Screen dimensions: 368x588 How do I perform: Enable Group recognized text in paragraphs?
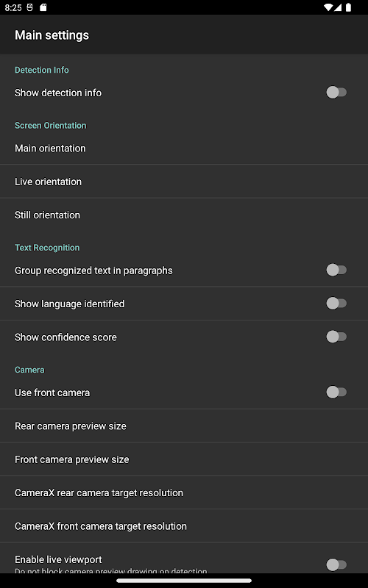(x=336, y=270)
